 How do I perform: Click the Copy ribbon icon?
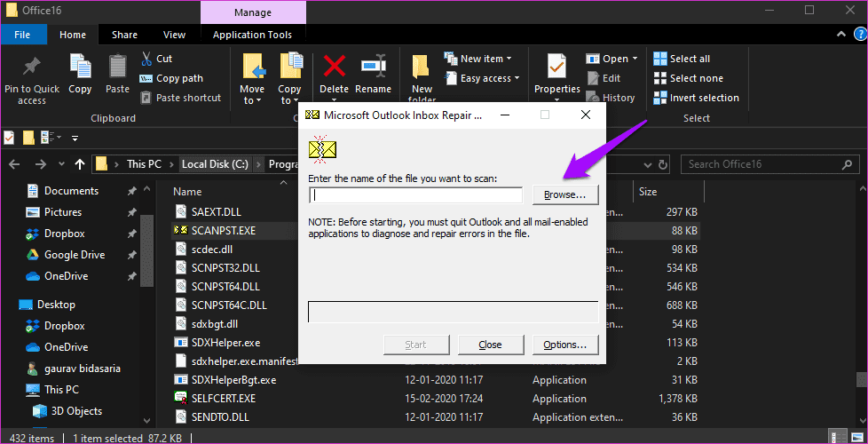[80, 67]
